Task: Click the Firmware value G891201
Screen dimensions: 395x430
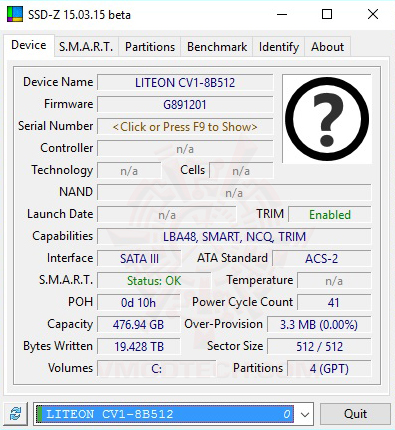Action: pos(185,105)
